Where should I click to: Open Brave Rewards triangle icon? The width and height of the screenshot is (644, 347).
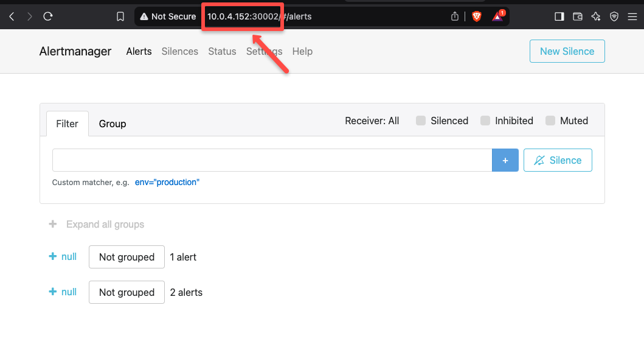pyautogui.click(x=497, y=16)
